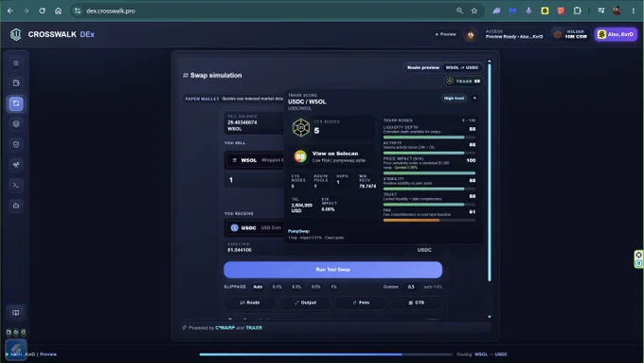Open the Alsc..KvrD wallet button
644x363 pixels.
coord(616,34)
